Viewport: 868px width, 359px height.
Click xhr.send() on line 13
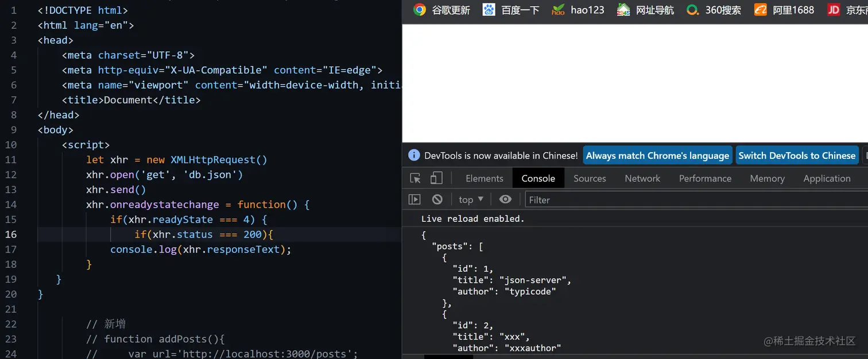(x=116, y=189)
